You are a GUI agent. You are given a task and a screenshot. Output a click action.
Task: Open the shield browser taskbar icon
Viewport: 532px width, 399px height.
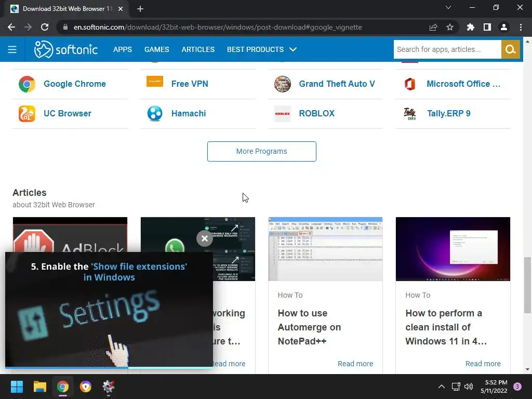(x=86, y=387)
